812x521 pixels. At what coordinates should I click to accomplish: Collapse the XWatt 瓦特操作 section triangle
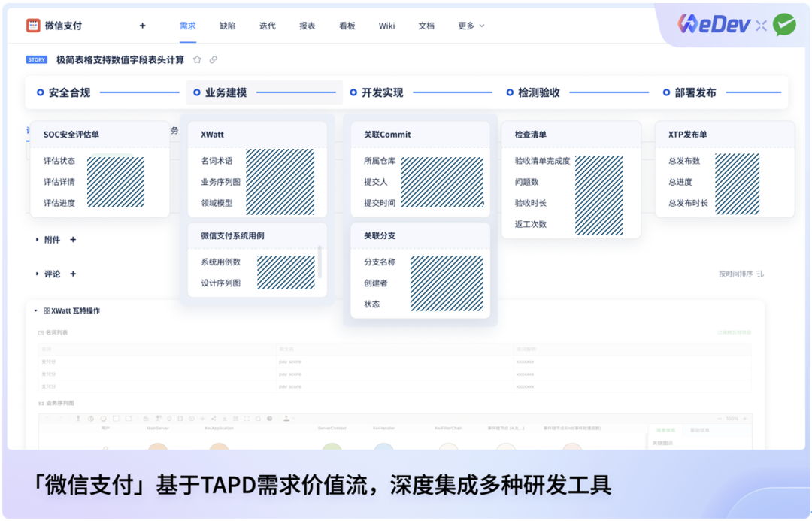tap(36, 310)
